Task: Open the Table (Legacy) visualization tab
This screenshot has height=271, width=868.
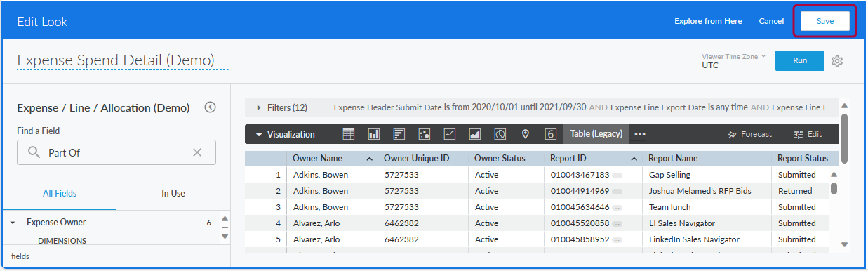Action: 596,134
